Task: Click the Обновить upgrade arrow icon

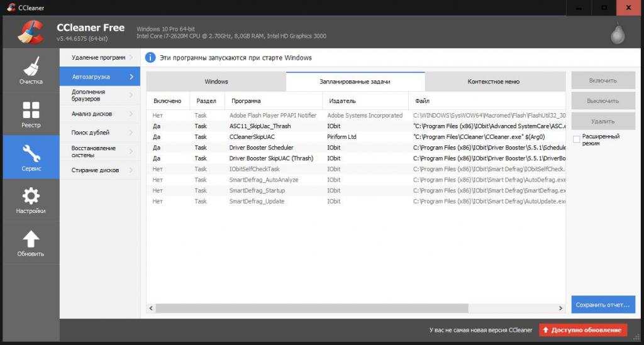Action: [x=31, y=239]
